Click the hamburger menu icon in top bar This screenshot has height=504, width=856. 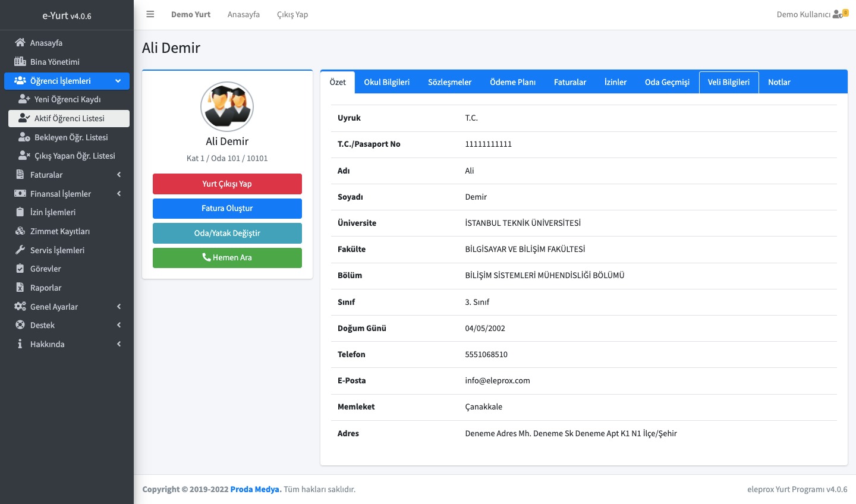(x=150, y=14)
